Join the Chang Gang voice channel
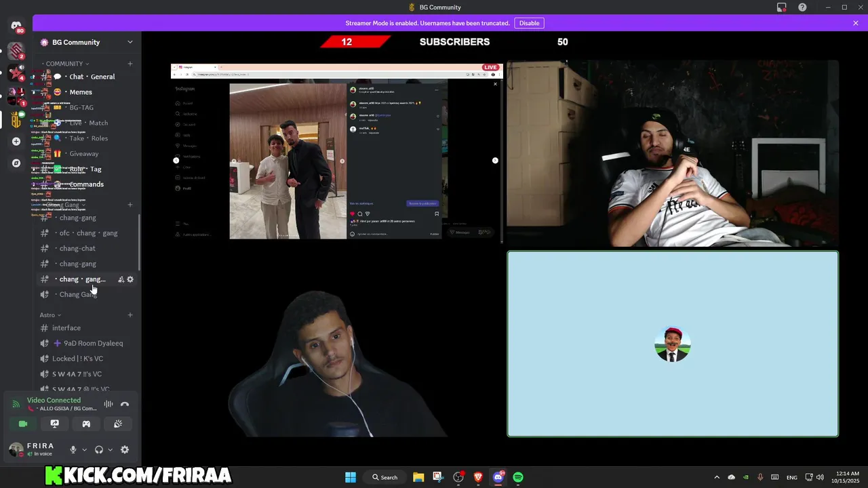Viewport: 868px width, 488px height. tap(87, 295)
